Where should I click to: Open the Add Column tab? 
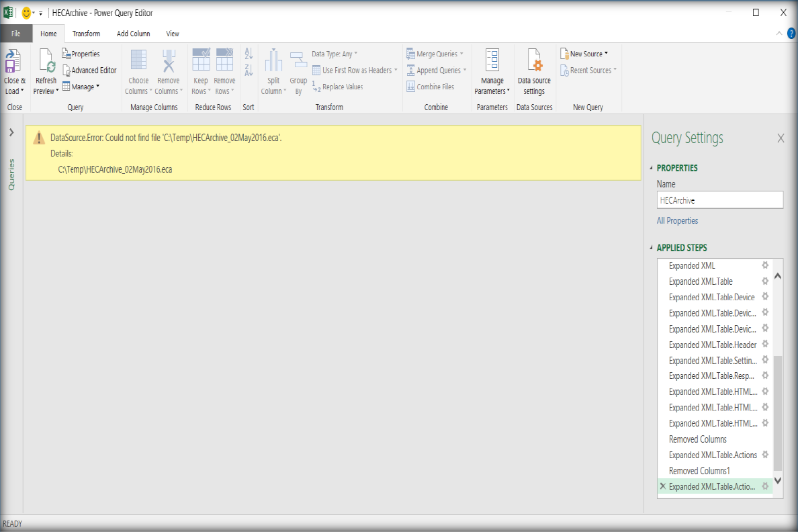(x=133, y=34)
